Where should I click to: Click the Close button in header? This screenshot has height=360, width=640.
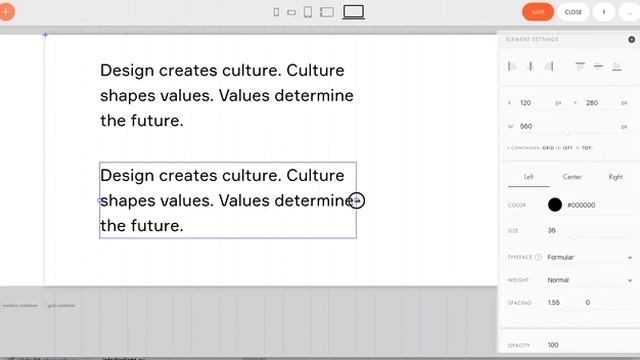pos(573,12)
